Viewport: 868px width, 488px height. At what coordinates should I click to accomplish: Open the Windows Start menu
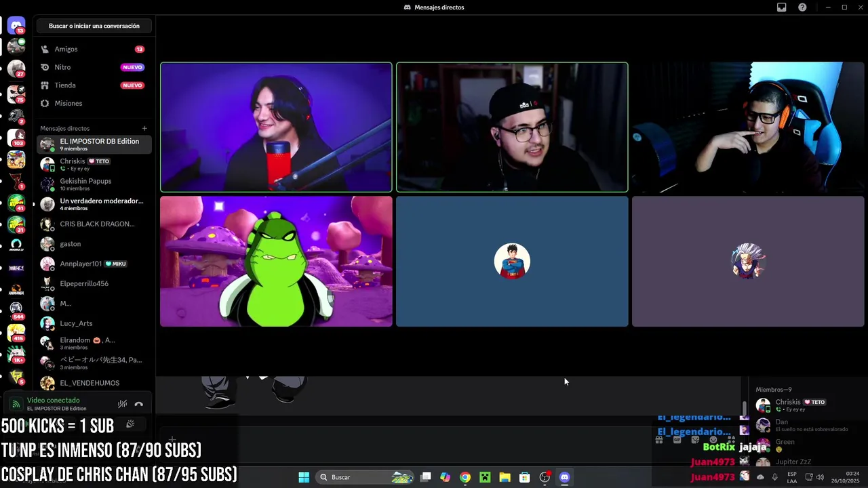pos(304,477)
